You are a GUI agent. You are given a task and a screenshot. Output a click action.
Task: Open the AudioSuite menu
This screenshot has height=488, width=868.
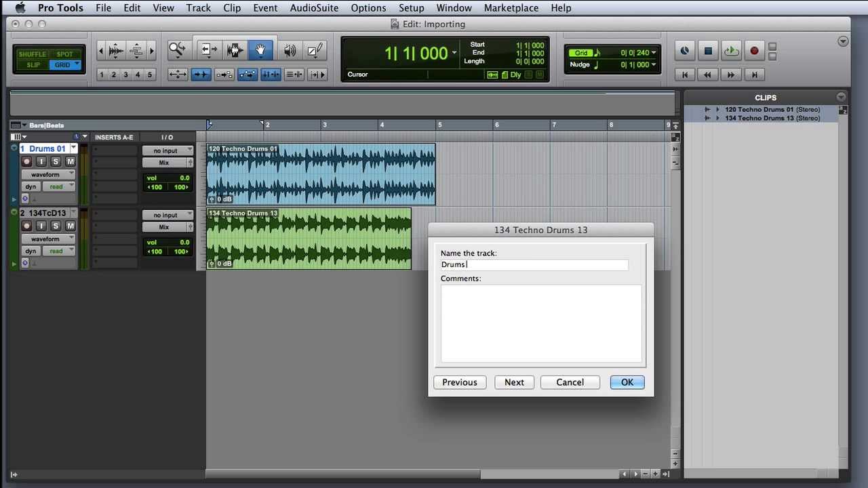point(314,8)
